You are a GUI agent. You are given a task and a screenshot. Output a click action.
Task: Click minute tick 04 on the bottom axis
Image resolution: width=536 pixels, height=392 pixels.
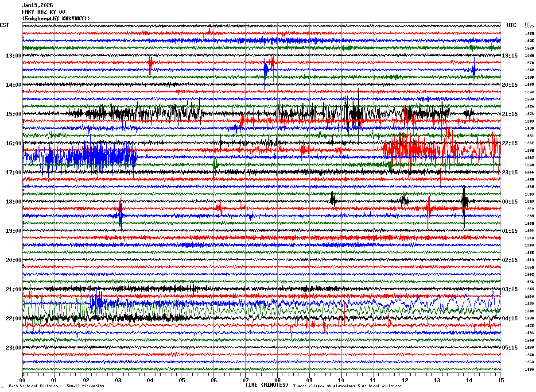150,380
